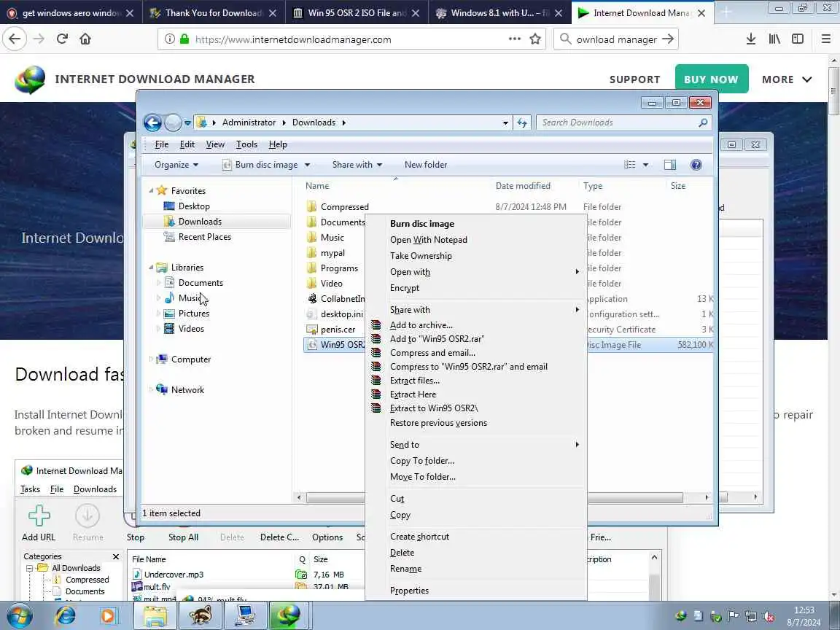Click the search magnifier in Search Downloads
This screenshot has height=630, width=840.
click(x=703, y=122)
